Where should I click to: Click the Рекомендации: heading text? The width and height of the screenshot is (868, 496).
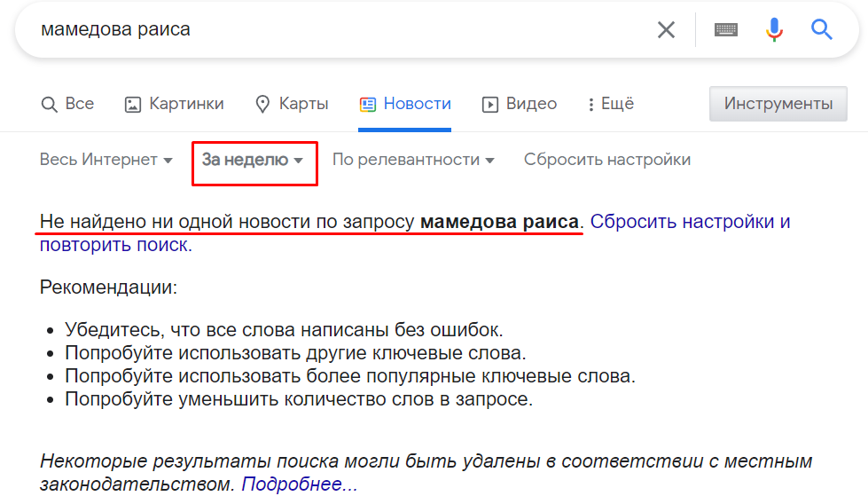click(108, 287)
